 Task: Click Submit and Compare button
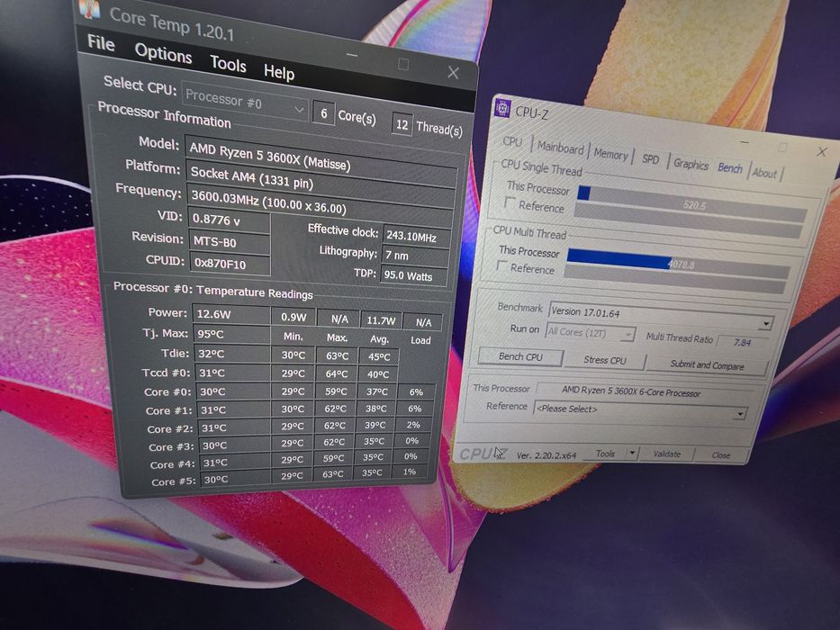coord(707,365)
